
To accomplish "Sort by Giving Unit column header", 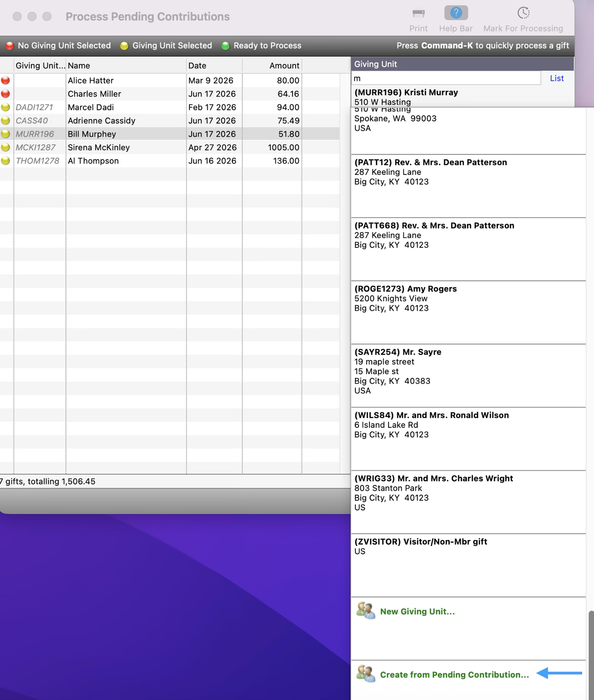I will click(x=40, y=66).
